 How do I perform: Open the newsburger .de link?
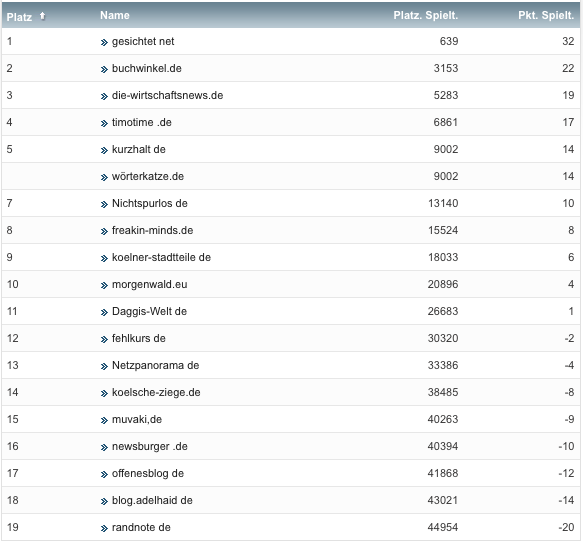[149, 446]
